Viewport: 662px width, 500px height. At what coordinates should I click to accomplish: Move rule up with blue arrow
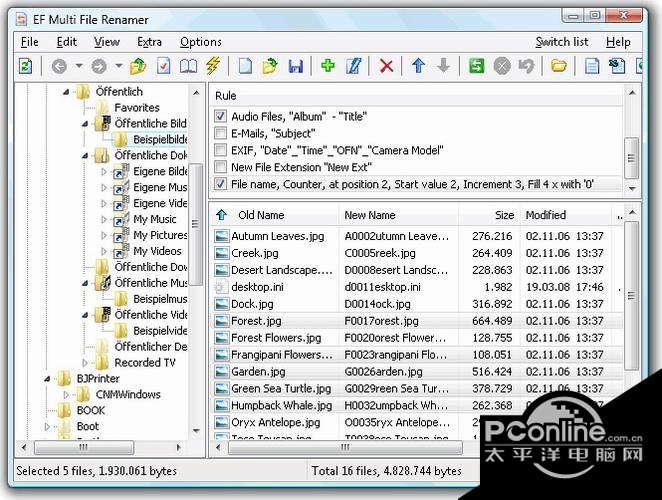(x=418, y=66)
